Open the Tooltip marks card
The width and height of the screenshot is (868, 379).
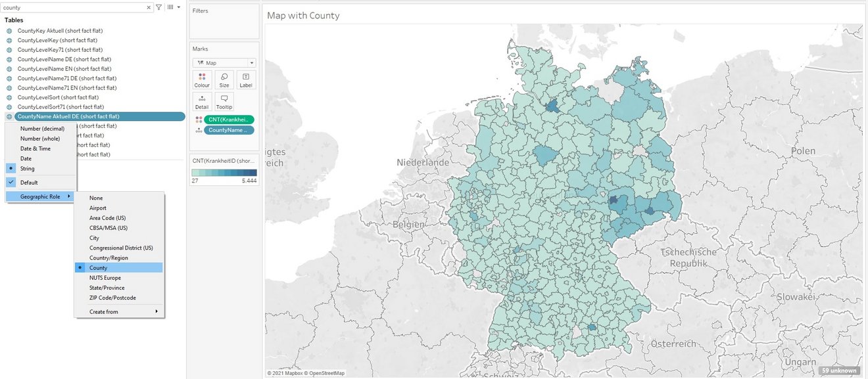click(224, 101)
